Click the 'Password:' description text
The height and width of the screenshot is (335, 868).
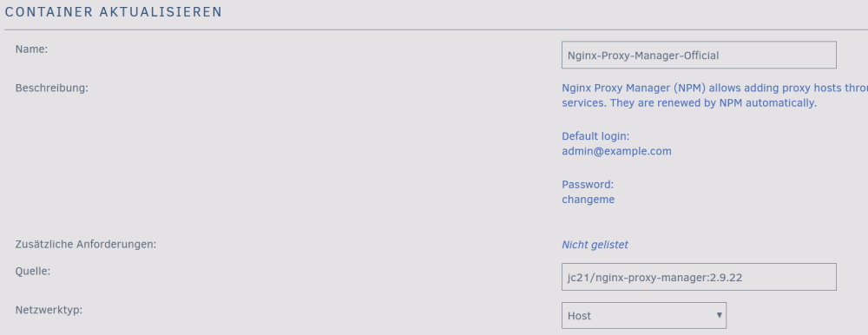588,185
